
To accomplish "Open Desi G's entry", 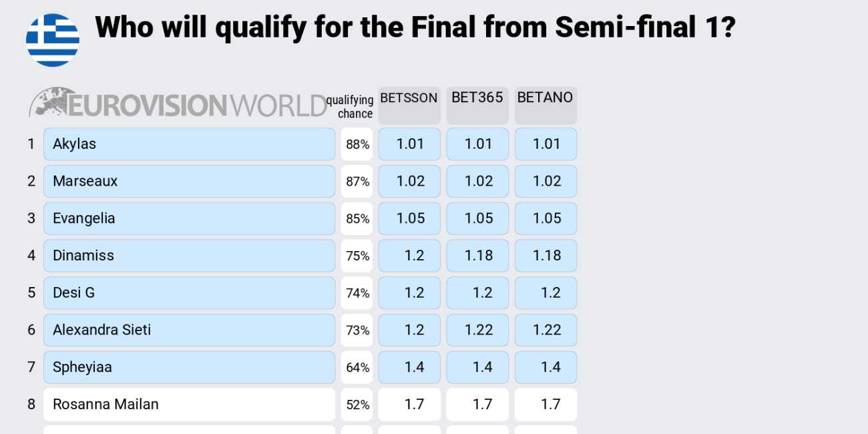I will point(189,293).
